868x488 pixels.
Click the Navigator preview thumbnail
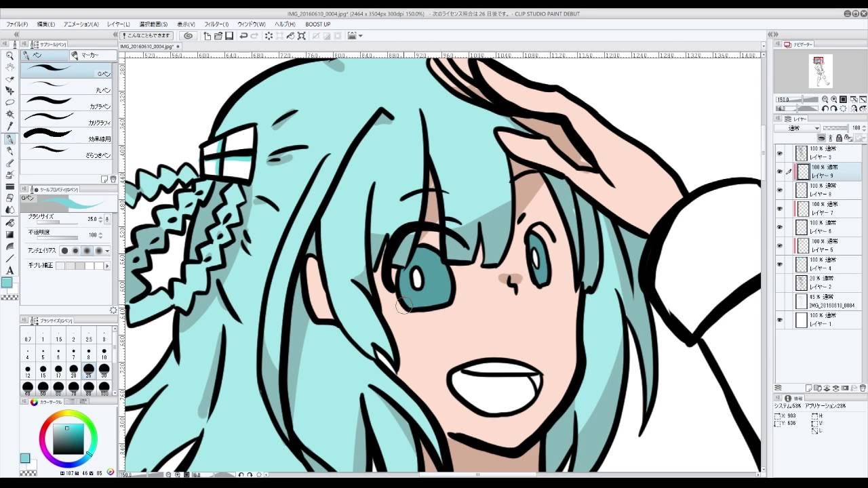[821, 71]
